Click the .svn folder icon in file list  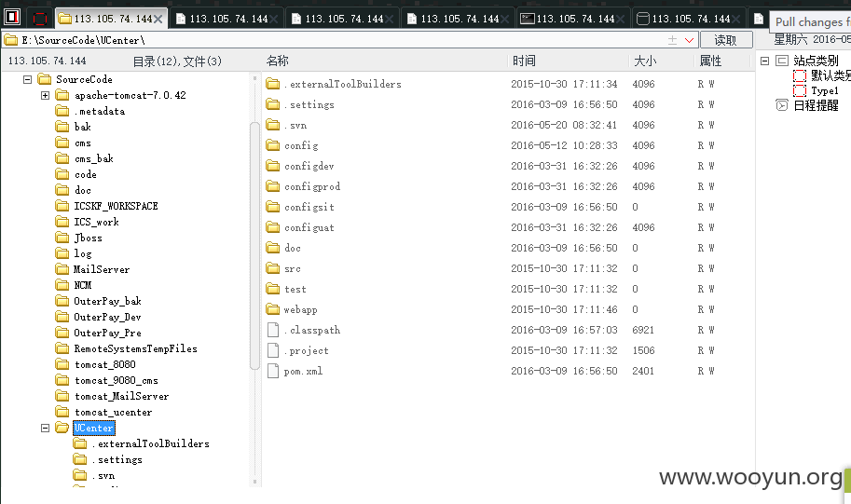pyautogui.click(x=273, y=126)
